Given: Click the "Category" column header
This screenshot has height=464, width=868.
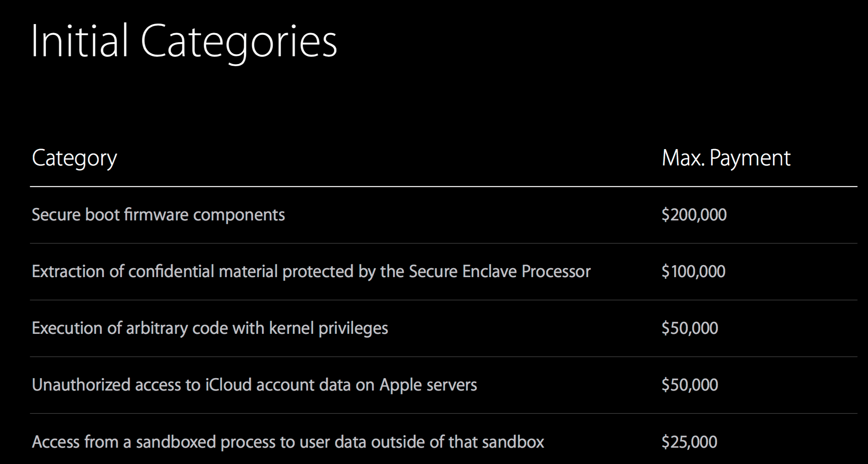Looking at the screenshot, I should tap(74, 158).
